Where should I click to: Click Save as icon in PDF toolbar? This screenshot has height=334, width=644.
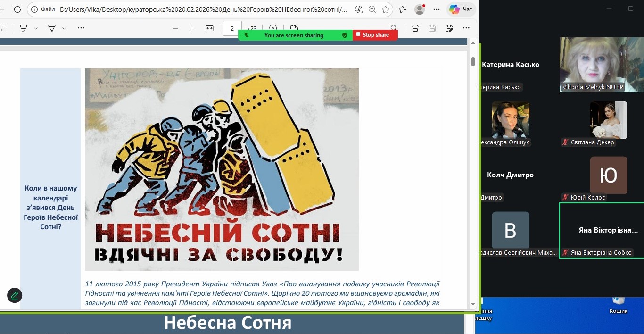click(449, 28)
